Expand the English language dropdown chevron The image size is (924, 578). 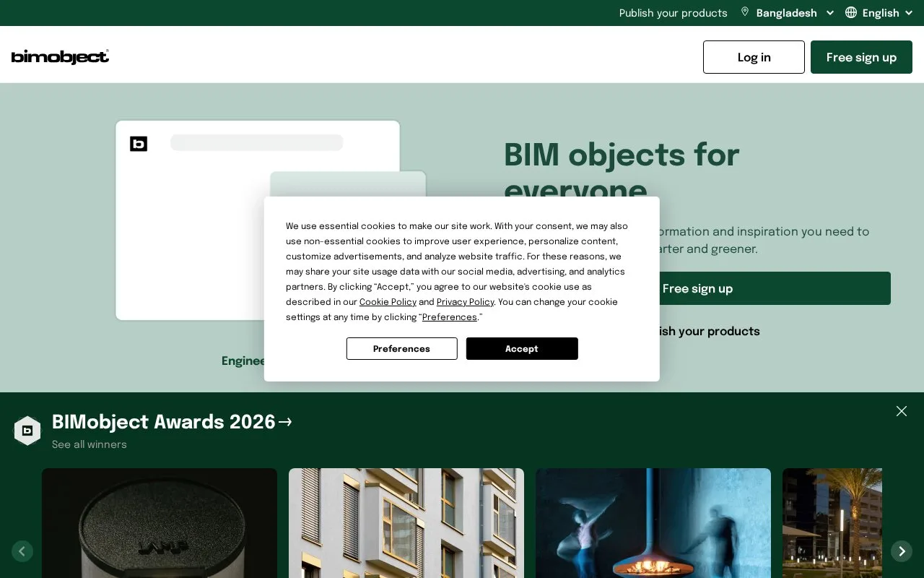coord(909,13)
